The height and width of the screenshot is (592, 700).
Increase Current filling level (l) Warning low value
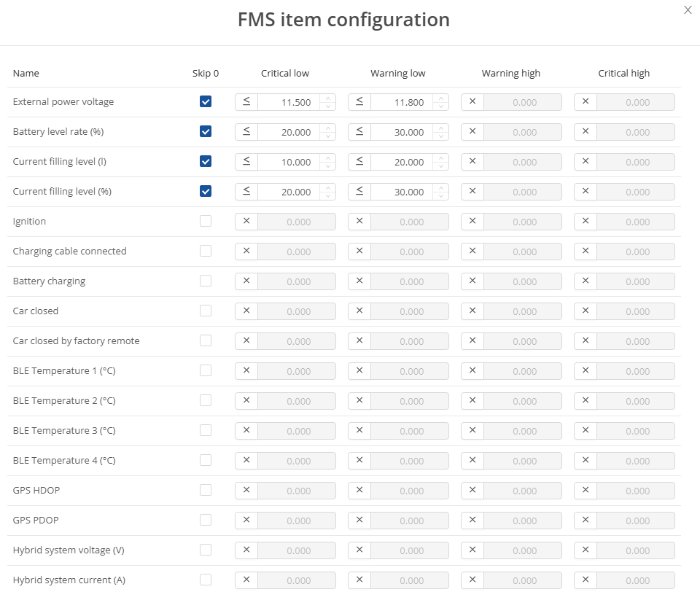tap(442, 158)
